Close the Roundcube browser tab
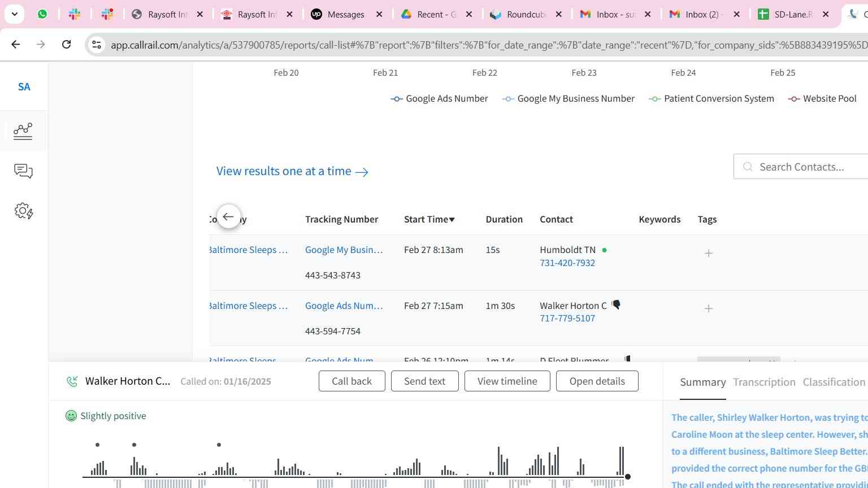Viewport: 868px width, 488px height. [x=558, y=14]
